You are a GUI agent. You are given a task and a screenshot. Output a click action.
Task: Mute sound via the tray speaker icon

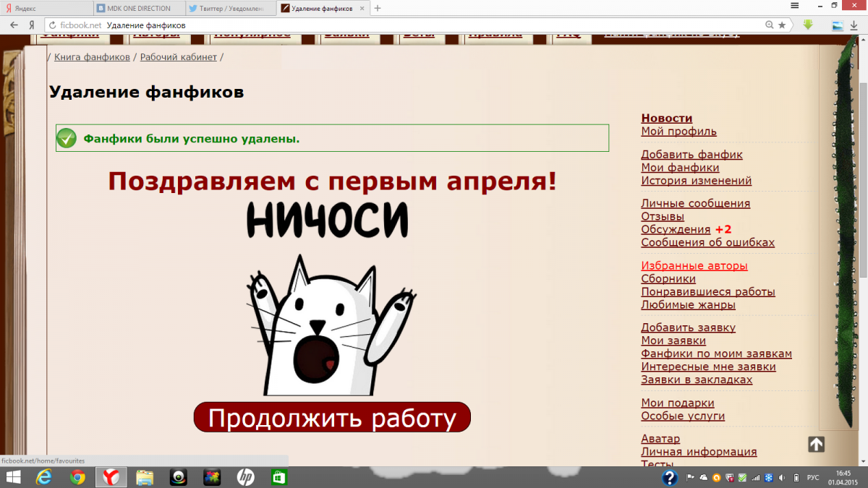coord(781,477)
